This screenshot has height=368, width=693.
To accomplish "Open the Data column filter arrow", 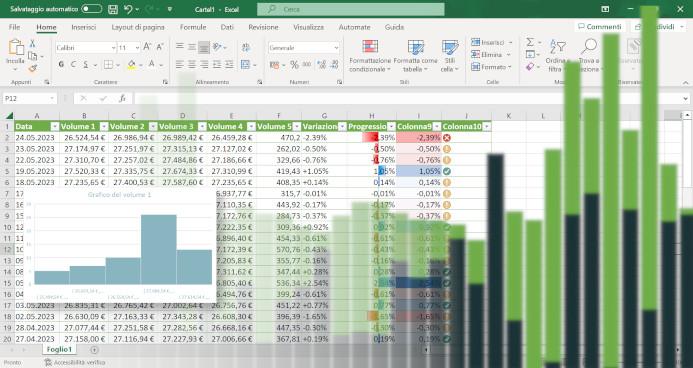I will pos(55,126).
